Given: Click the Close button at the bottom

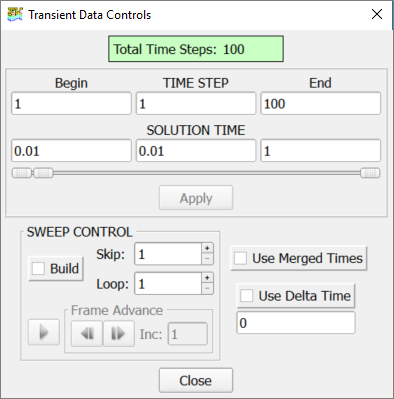Looking at the screenshot, I should 196,380.
